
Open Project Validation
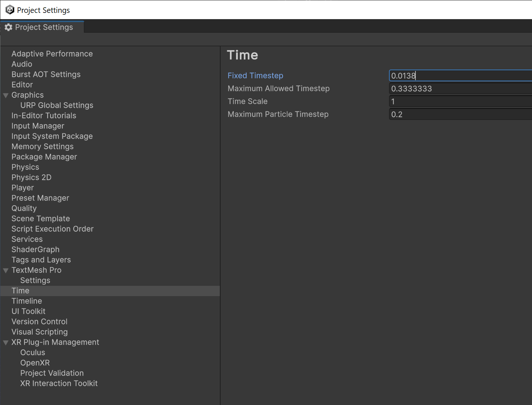coord(52,373)
